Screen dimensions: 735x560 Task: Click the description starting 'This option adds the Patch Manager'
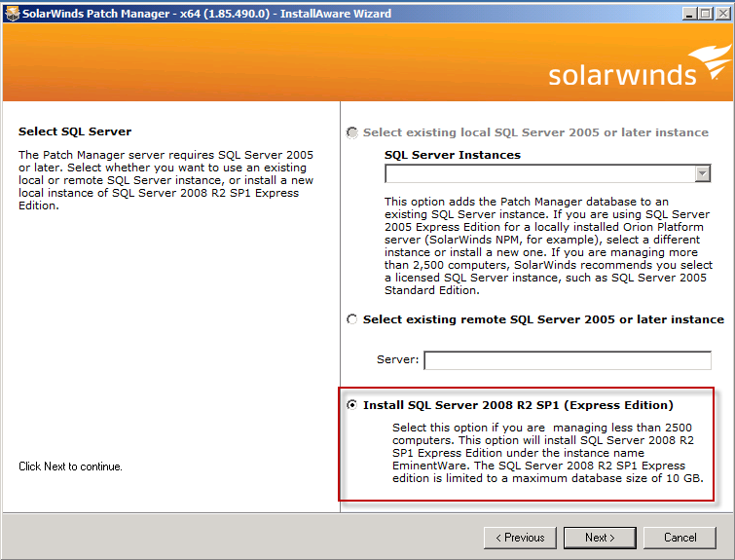(548, 246)
